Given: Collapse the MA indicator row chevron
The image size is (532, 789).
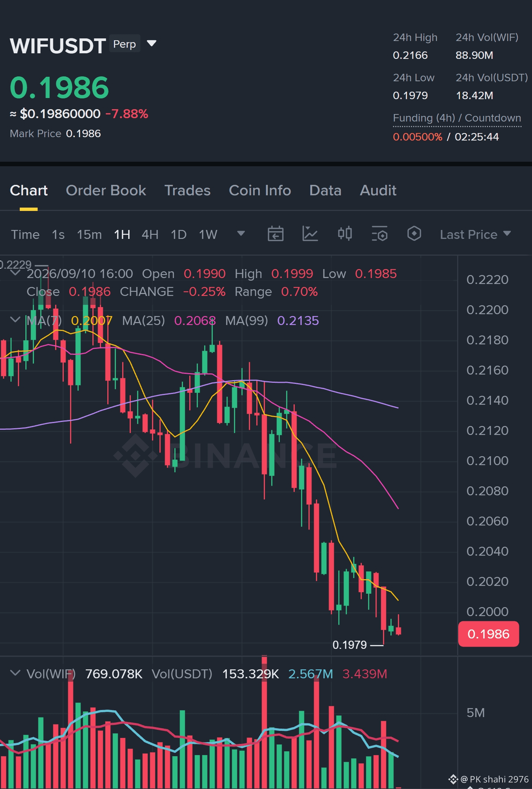Looking at the screenshot, I should 15,319.
